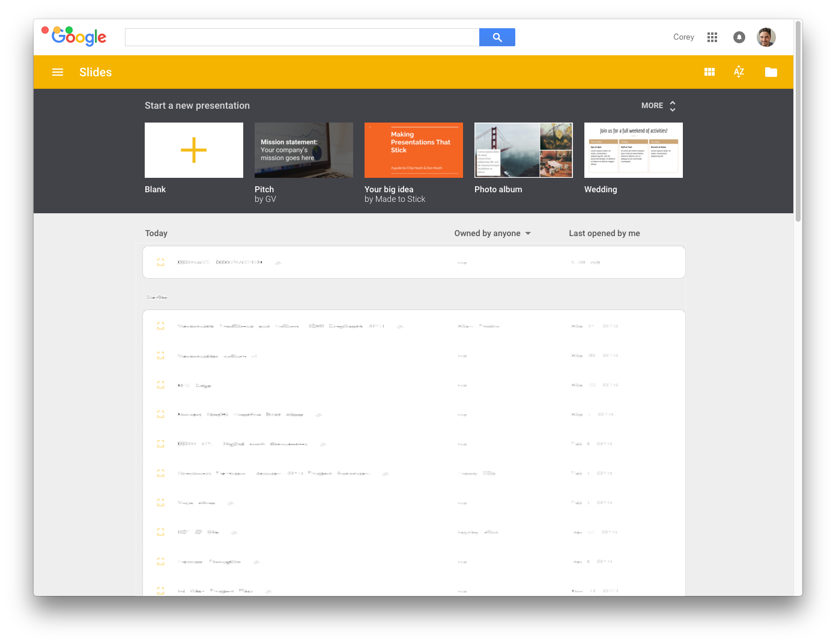Open Google notifications bell
The width and height of the screenshot is (836, 644).
point(739,37)
